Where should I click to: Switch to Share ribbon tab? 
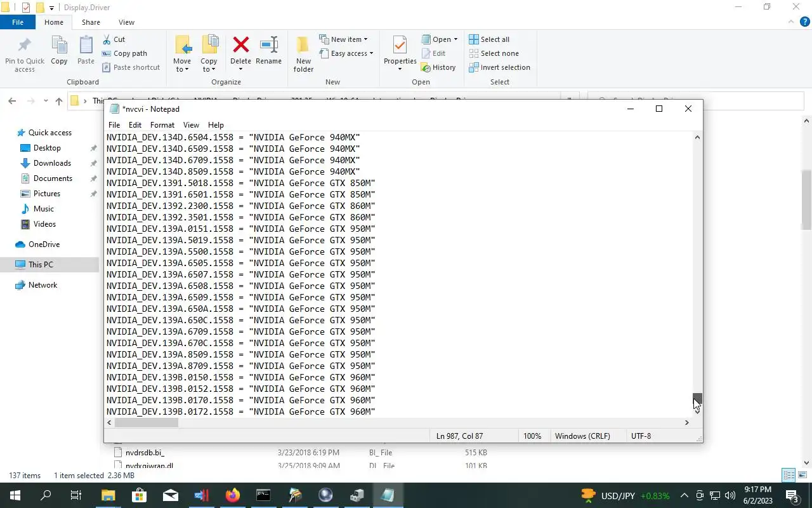[91, 22]
